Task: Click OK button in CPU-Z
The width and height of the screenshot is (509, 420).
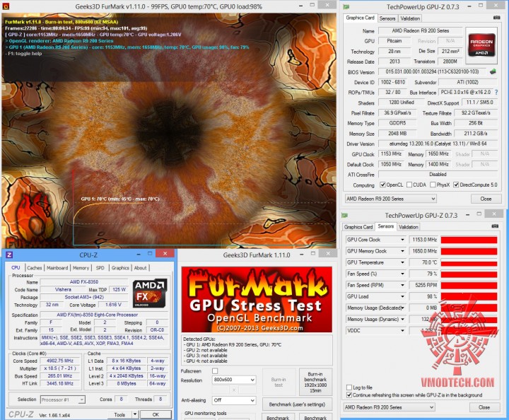Action: [x=156, y=414]
